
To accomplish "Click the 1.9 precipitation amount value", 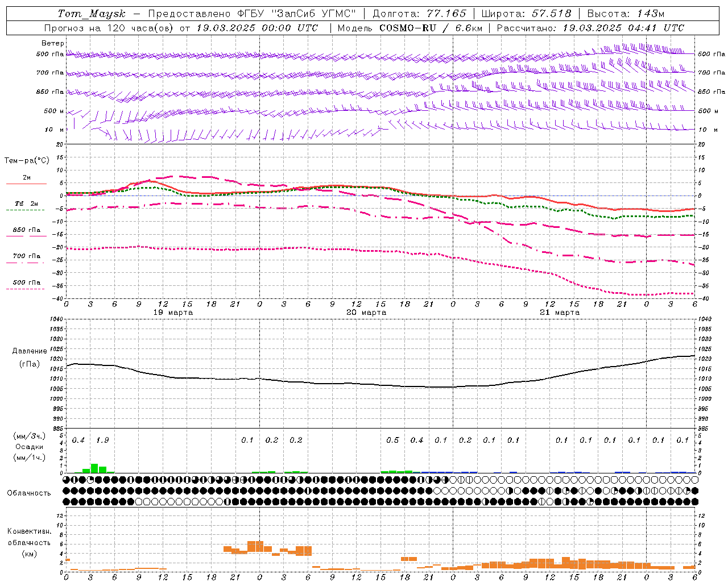I will click(x=103, y=440).
